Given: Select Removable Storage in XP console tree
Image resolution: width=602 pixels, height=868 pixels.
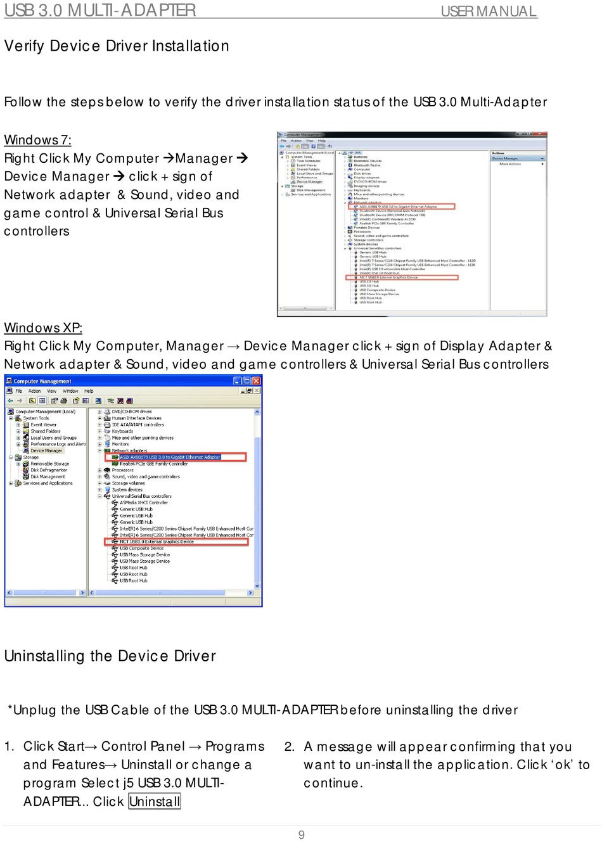Looking at the screenshot, I should click(50, 464).
